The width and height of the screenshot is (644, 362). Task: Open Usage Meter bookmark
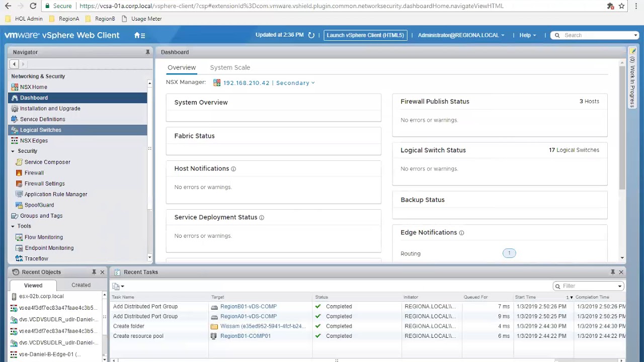tap(141, 19)
